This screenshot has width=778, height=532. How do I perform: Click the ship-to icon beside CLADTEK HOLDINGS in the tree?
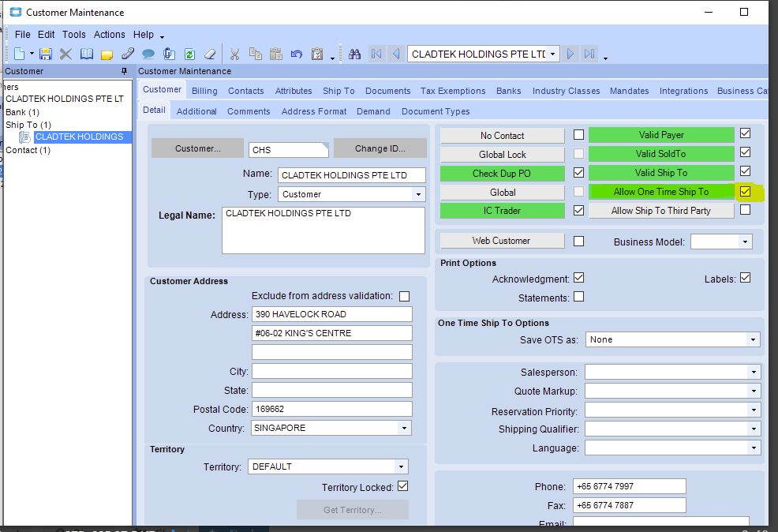pyautogui.click(x=24, y=137)
